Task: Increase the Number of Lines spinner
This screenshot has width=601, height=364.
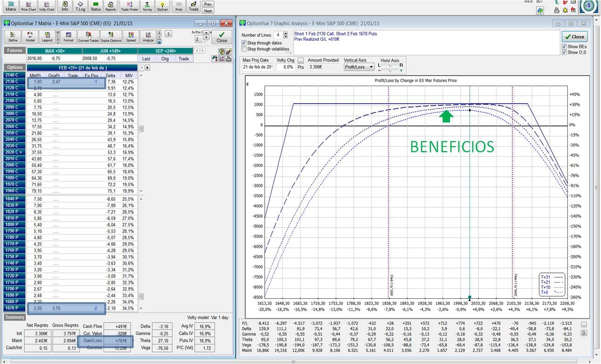Action: [x=285, y=33]
